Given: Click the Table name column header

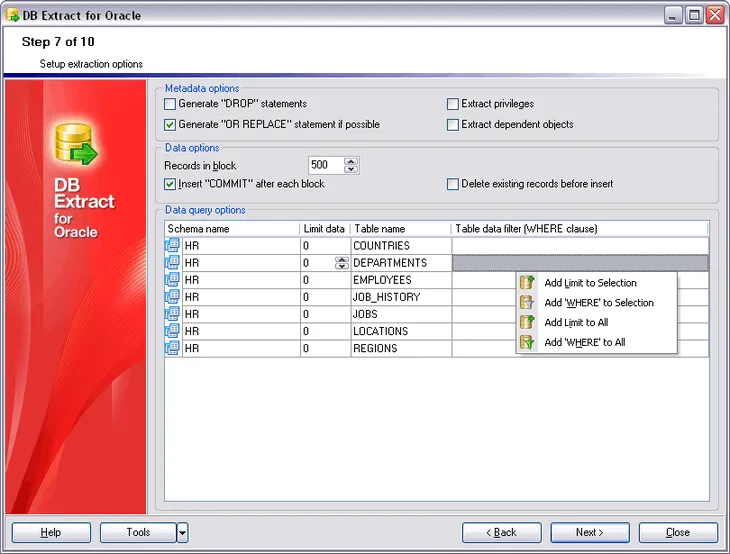Looking at the screenshot, I should click(x=401, y=229).
